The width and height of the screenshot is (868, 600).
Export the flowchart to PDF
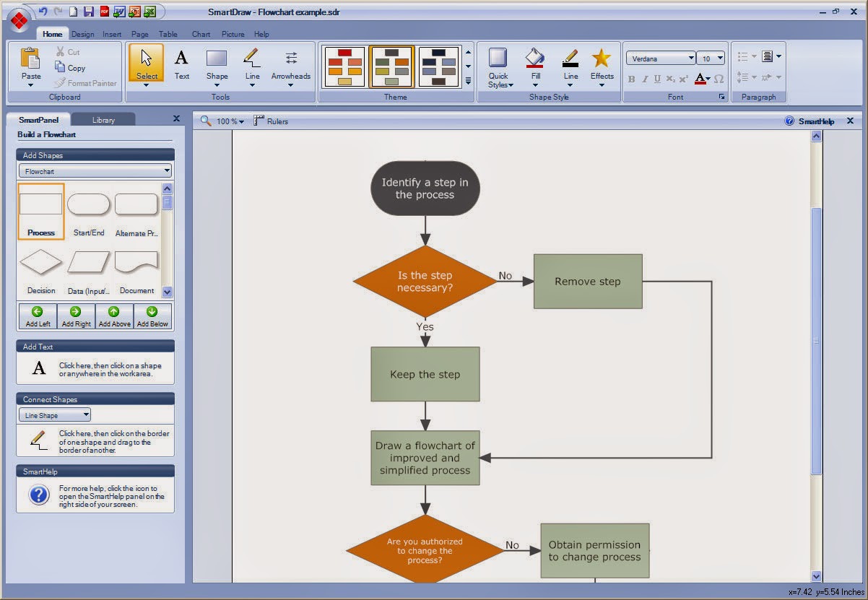pyautogui.click(x=104, y=12)
